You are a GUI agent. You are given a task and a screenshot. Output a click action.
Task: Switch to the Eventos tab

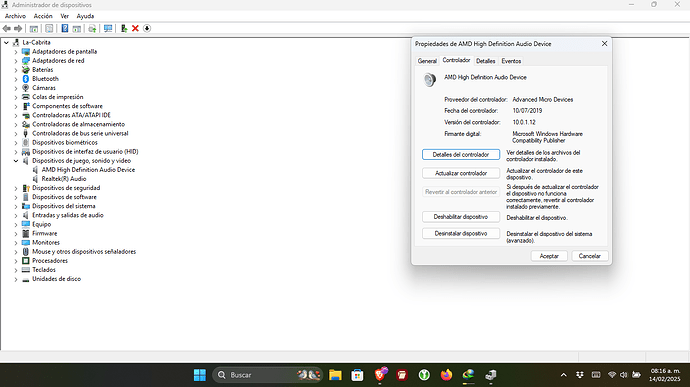(511, 61)
